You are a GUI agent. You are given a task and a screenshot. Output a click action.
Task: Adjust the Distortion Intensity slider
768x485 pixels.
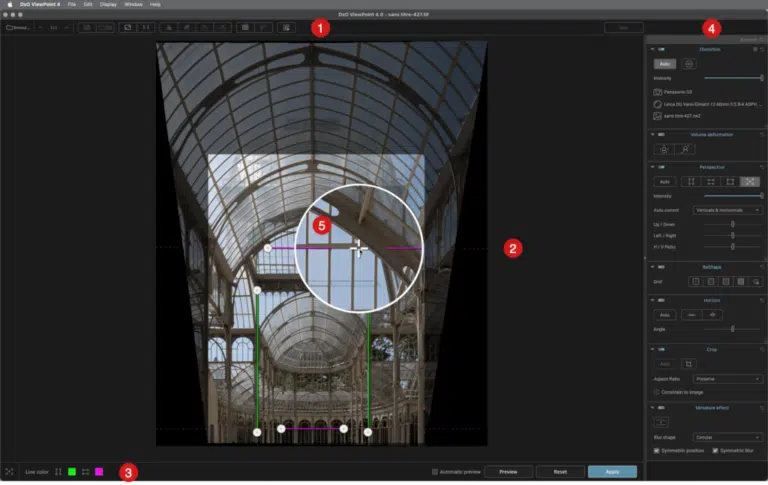coord(733,78)
